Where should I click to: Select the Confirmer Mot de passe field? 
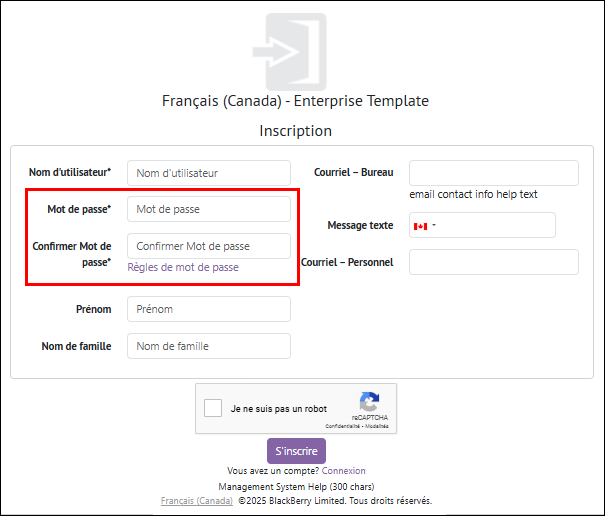209,246
